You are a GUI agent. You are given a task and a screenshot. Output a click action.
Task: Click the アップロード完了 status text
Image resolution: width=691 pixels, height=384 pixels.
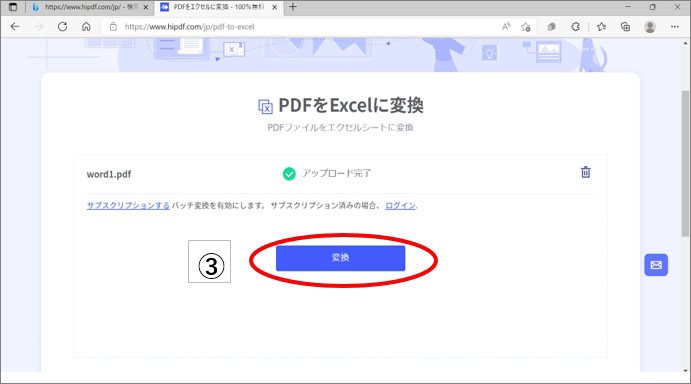[x=336, y=173]
